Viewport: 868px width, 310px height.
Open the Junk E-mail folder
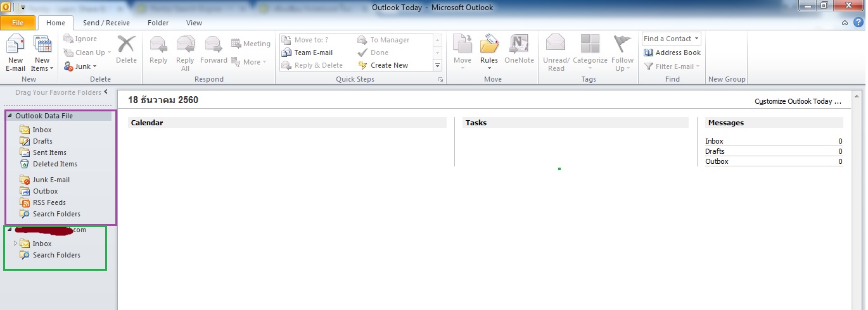[x=51, y=180]
